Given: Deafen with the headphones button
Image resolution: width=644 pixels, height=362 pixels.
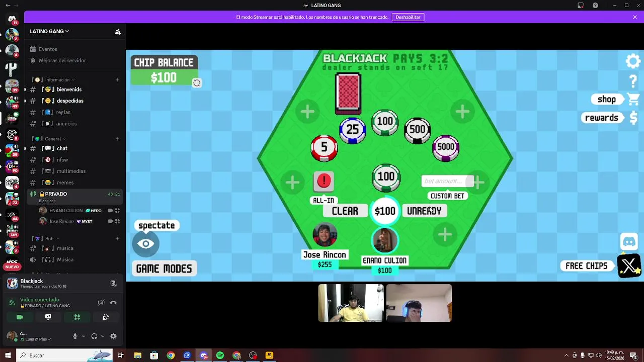Looking at the screenshot, I should tap(94, 336).
